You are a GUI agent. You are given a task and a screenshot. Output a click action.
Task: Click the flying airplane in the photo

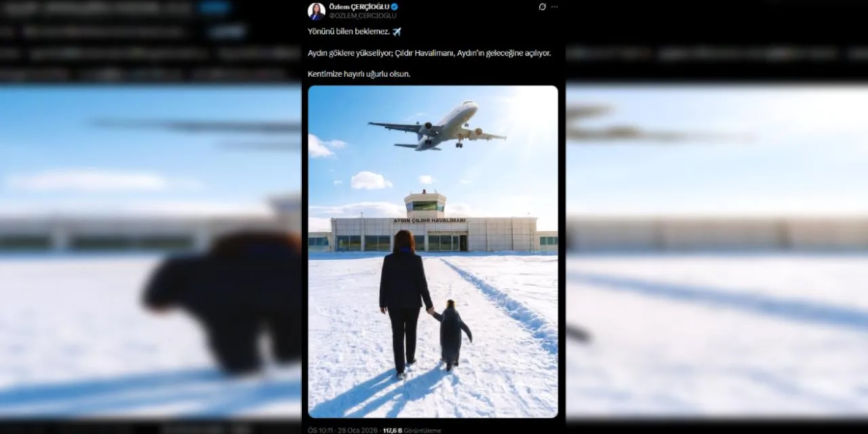point(437,126)
